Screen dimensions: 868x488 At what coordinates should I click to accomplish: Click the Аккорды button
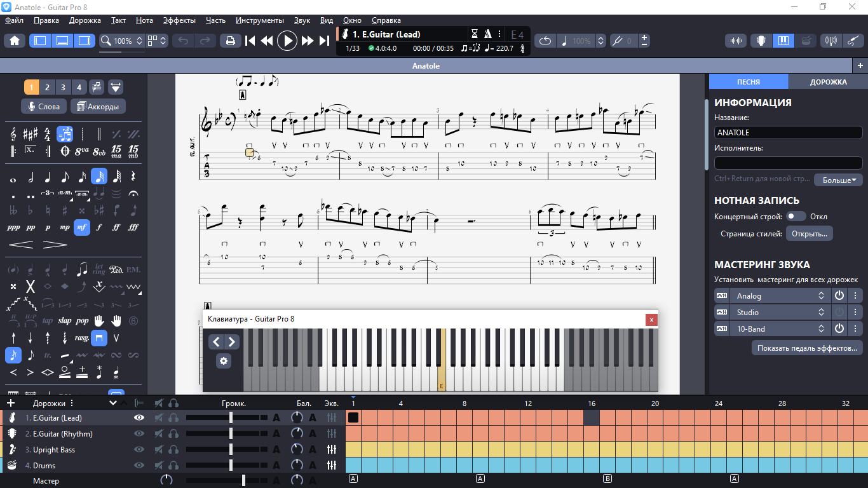tap(98, 106)
